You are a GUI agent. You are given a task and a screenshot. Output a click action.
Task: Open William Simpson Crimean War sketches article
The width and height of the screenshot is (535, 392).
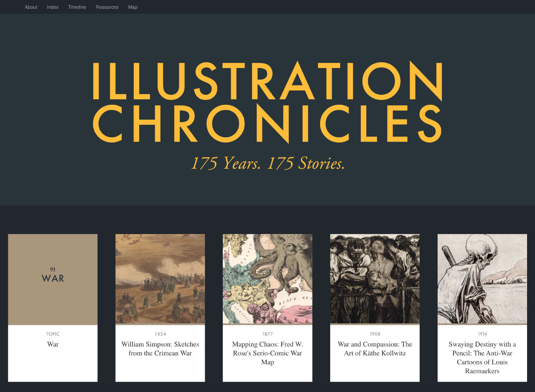[x=160, y=349]
